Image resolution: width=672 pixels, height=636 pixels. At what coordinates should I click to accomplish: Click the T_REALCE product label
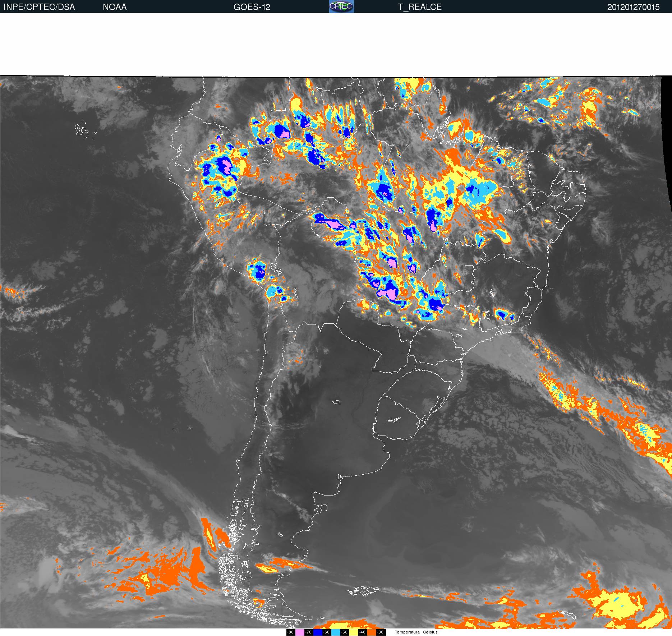coord(420,7)
